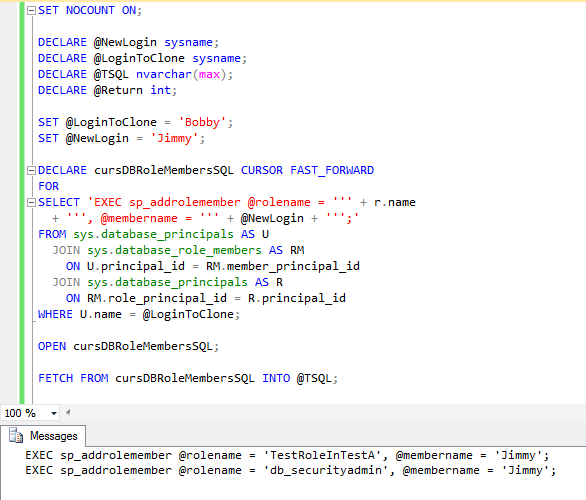The width and height of the screenshot is (586, 500).
Task: Collapse the SET NOCOUNT ON region
Action: [31, 10]
